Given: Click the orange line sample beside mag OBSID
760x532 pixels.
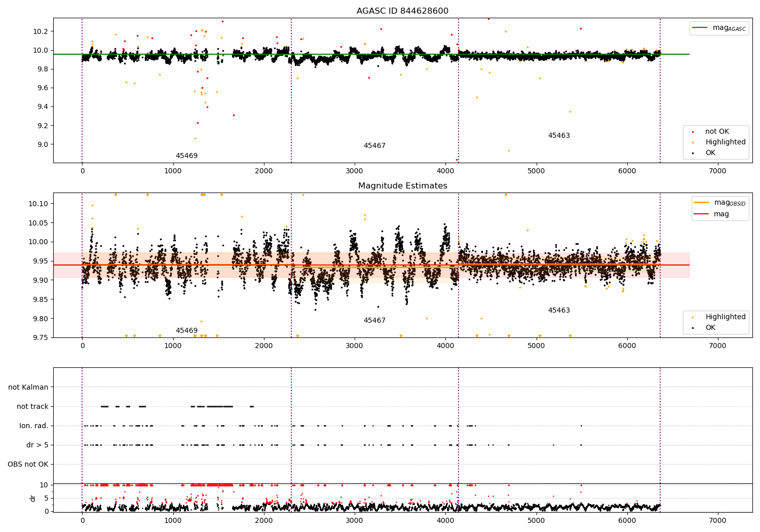Looking at the screenshot, I should coord(701,203).
